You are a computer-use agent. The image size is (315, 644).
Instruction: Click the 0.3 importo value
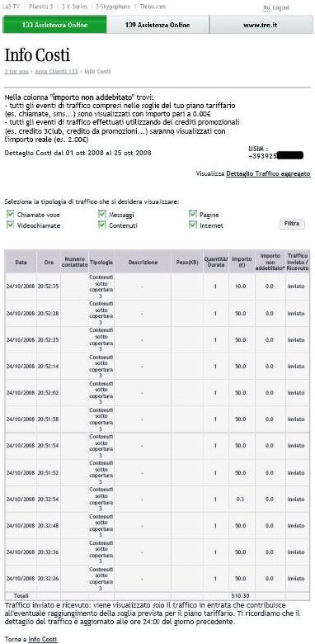point(241,499)
